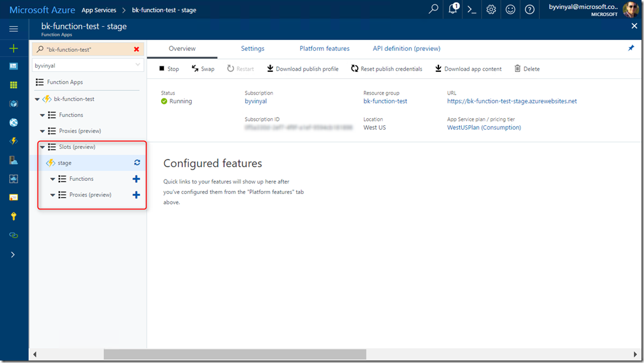Collapse the bk-function-test app node
The height and width of the screenshot is (363, 644).
click(x=38, y=99)
